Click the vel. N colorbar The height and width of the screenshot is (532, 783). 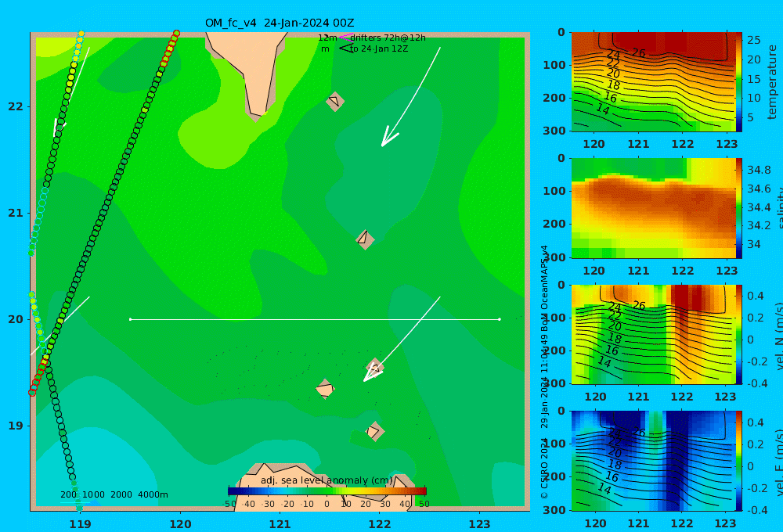(739, 334)
